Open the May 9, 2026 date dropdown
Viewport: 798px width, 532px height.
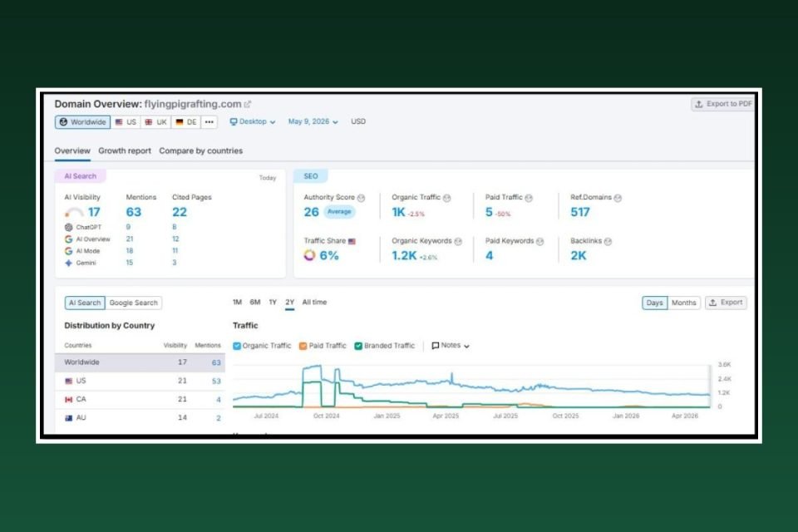click(x=313, y=121)
